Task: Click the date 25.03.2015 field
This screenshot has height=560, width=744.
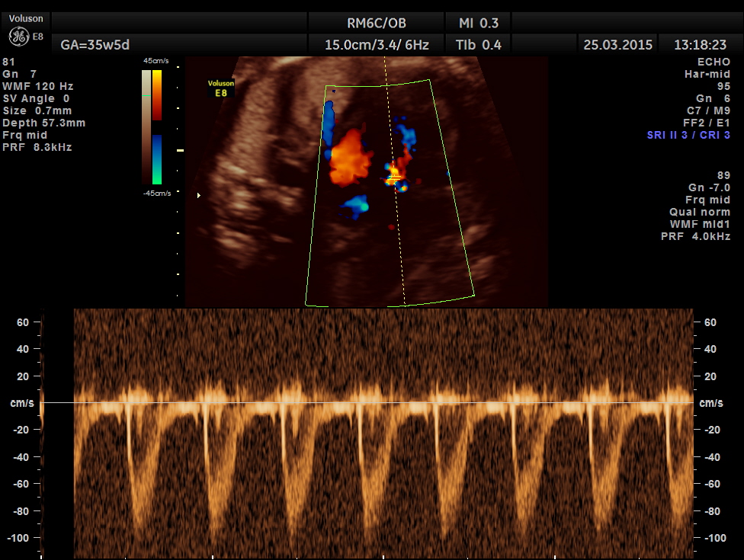Action: click(617, 45)
